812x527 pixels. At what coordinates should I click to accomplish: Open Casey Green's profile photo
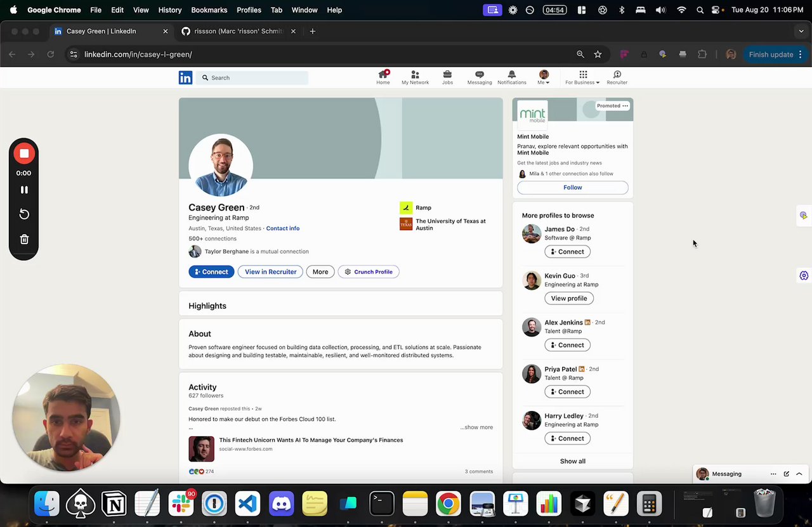221,165
